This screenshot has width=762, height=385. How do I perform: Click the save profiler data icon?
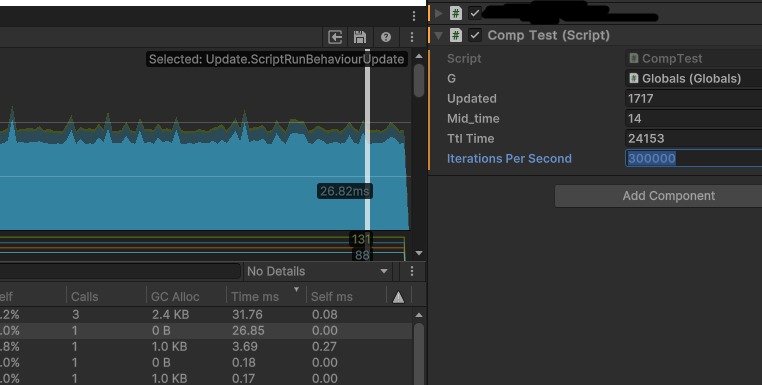click(x=360, y=37)
